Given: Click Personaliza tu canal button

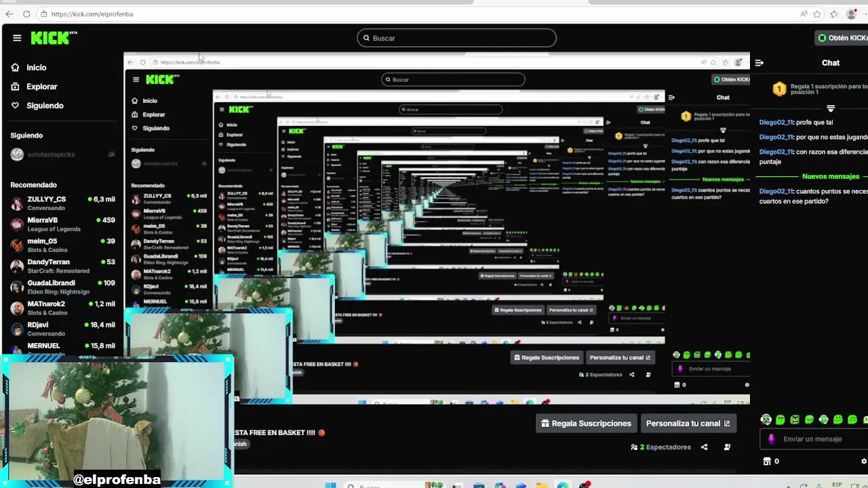Looking at the screenshot, I should tap(688, 424).
